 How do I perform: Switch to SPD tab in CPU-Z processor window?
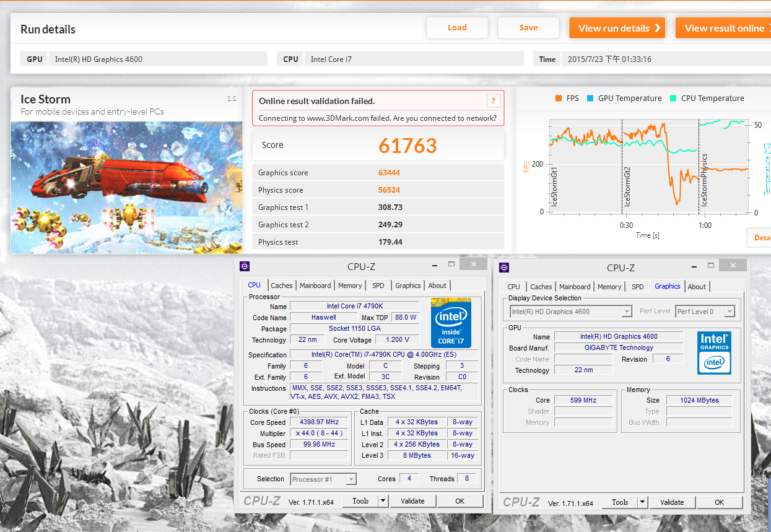378,286
